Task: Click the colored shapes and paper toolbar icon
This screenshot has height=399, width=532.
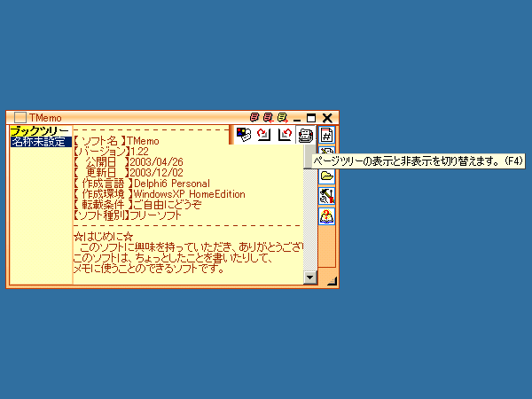Action: tap(244, 135)
